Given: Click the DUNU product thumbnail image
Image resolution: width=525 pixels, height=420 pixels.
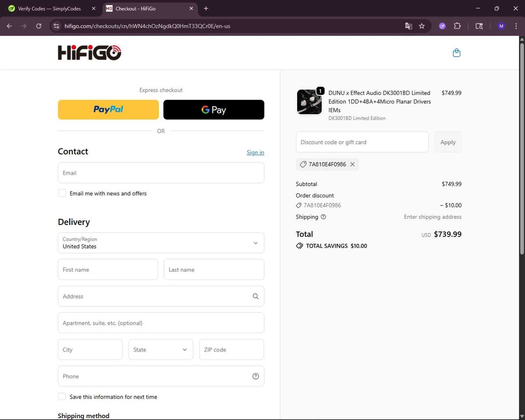Looking at the screenshot, I should click(x=309, y=102).
